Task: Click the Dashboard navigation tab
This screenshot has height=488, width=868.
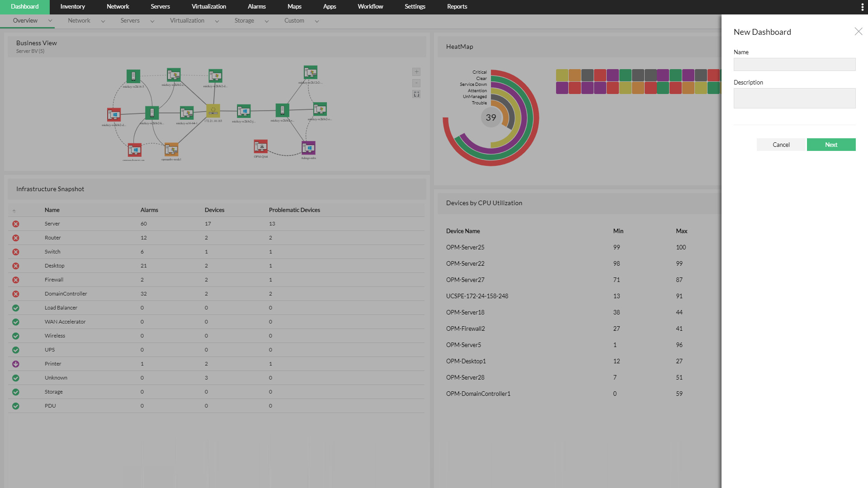Action: [x=25, y=7]
